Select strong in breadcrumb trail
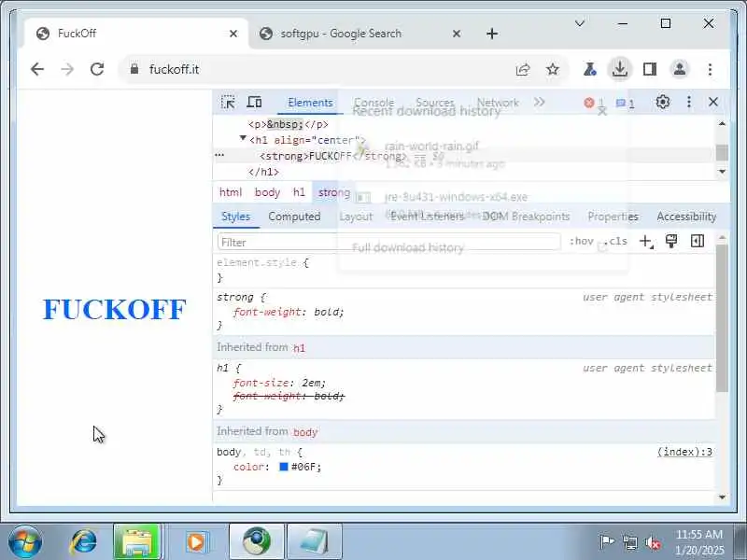Viewport: 747px width, 560px height. point(334,192)
